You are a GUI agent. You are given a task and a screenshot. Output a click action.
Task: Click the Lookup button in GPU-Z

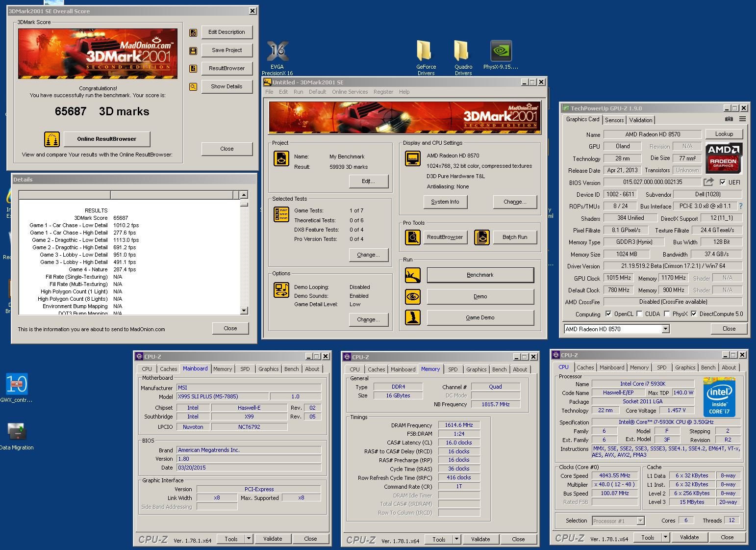coord(724,134)
